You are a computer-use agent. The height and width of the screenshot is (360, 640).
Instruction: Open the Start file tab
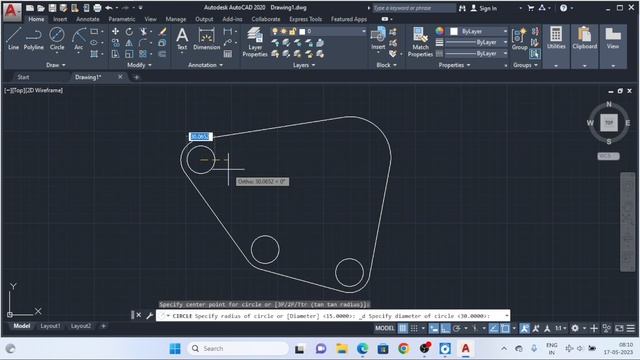coord(23,77)
